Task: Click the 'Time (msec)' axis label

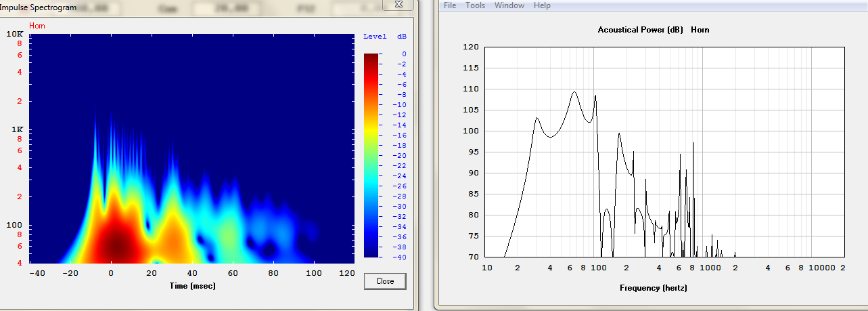Action: 191,286
